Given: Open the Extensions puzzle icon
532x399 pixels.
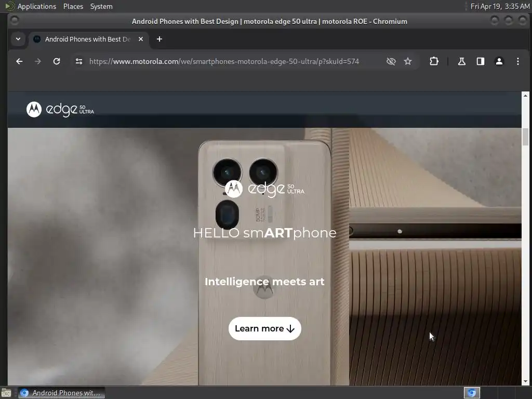Looking at the screenshot, I should click(434, 61).
